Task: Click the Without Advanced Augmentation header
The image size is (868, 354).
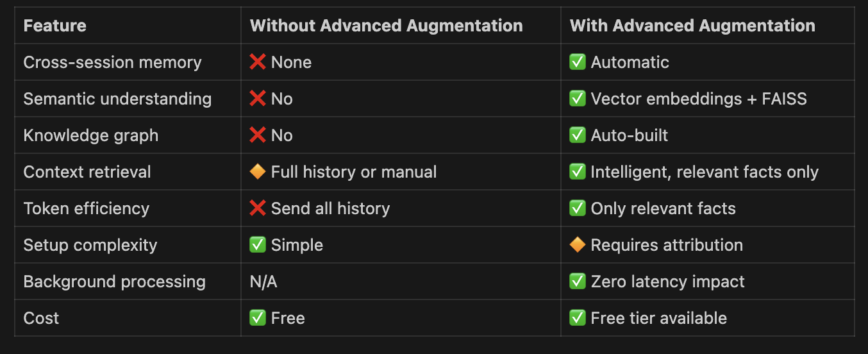Action: tap(386, 26)
